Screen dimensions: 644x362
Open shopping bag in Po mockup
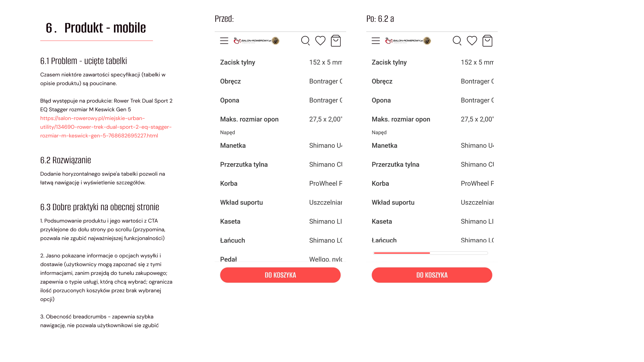(x=487, y=41)
